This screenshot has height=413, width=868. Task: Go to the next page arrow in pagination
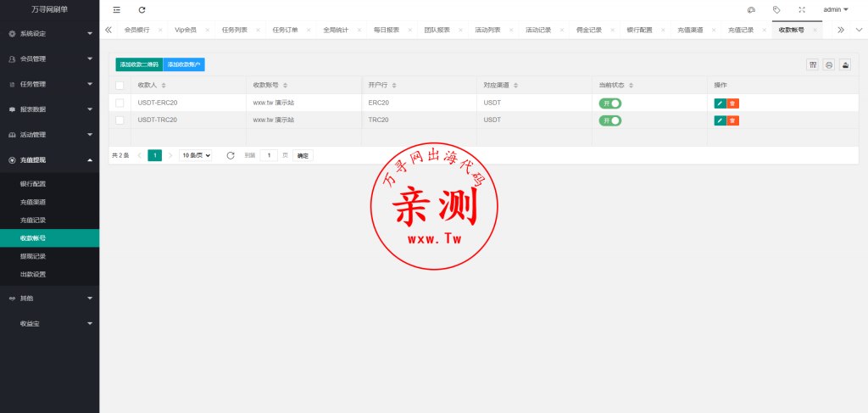170,155
